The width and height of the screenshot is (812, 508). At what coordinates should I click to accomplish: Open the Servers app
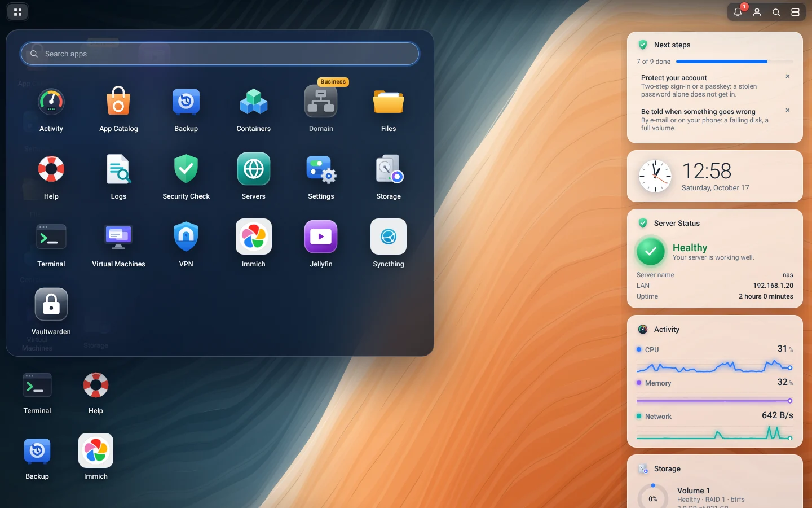pos(254,178)
